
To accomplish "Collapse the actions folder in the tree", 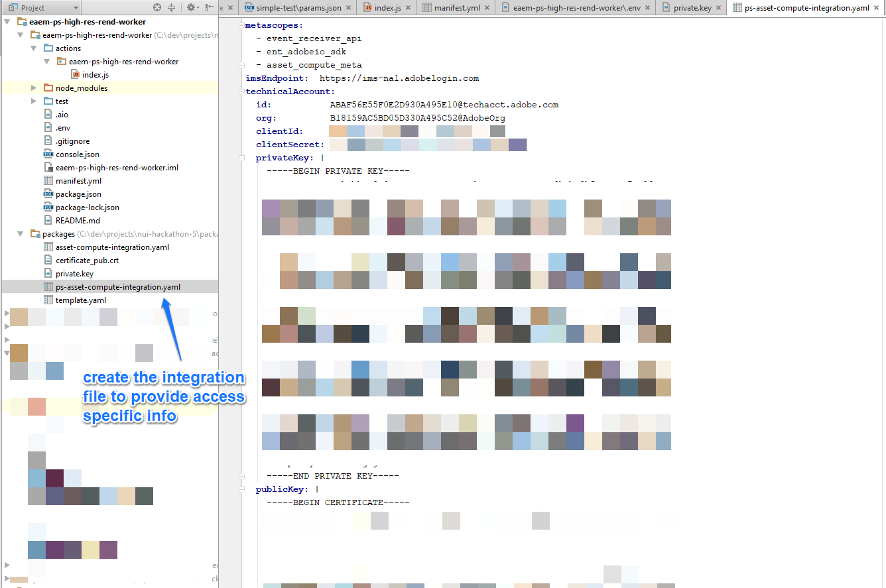I will 32,48.
